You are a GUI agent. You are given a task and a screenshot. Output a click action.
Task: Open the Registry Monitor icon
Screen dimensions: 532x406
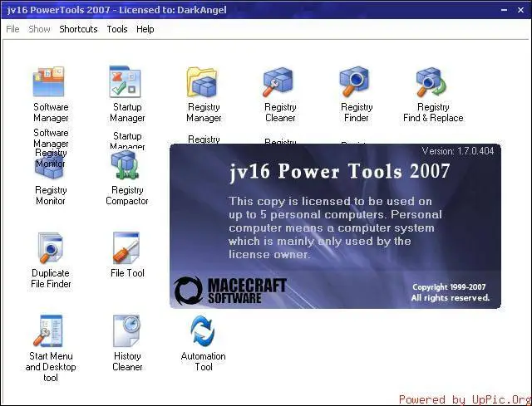(50, 167)
